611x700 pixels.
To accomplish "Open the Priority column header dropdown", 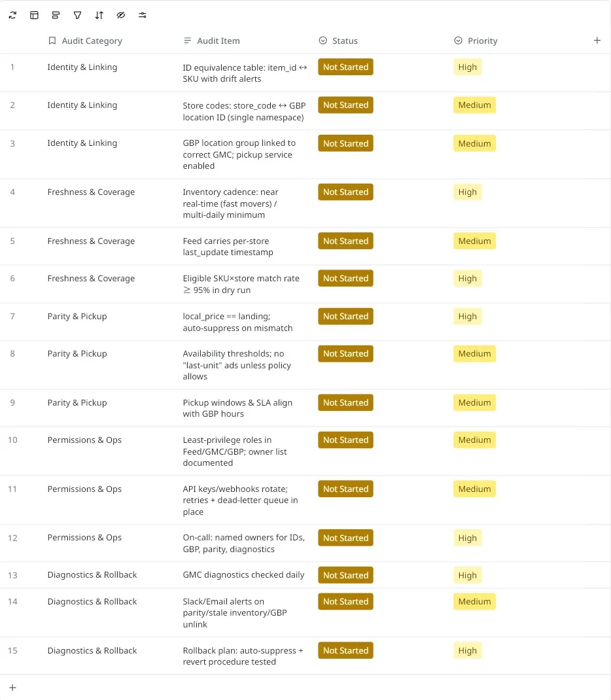I will [x=457, y=41].
